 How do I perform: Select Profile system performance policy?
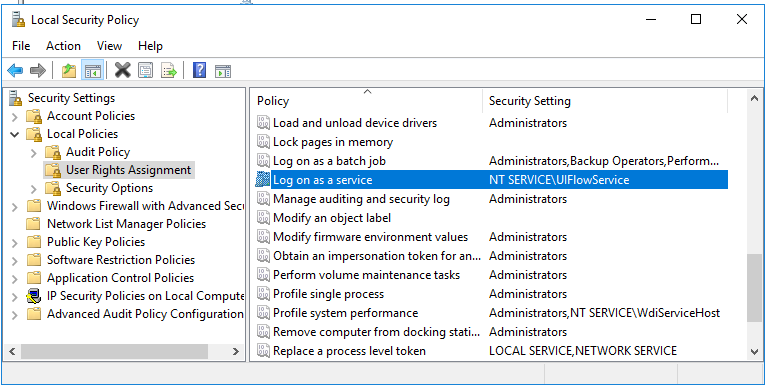tap(345, 313)
